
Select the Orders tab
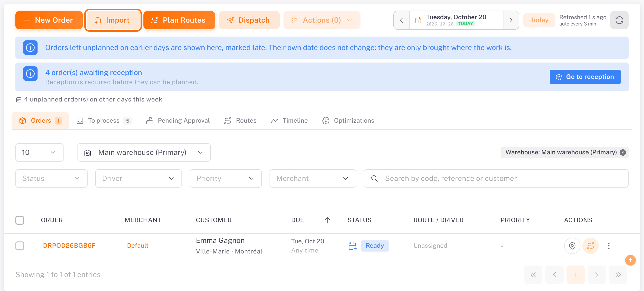(x=40, y=121)
